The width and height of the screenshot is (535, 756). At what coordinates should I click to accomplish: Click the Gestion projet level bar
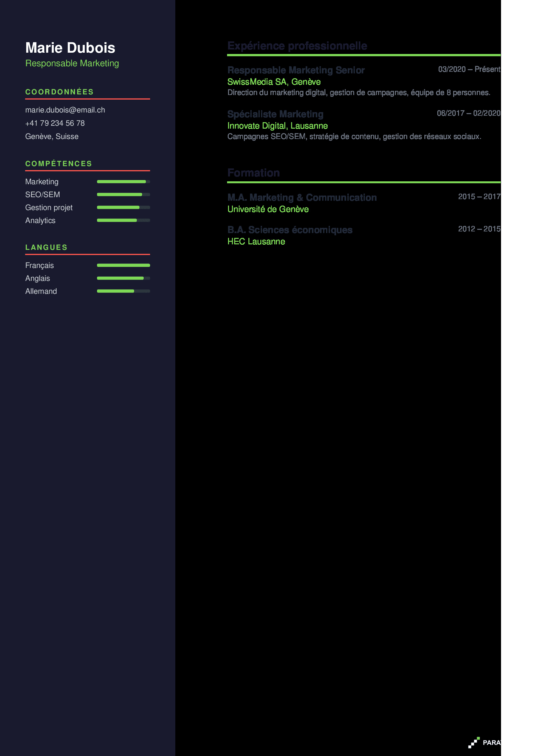[x=124, y=208]
